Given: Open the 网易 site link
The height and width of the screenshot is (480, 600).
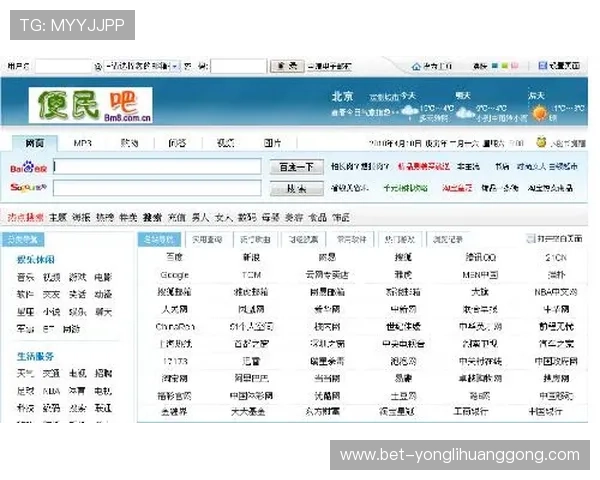Looking at the screenshot, I should point(327,257).
